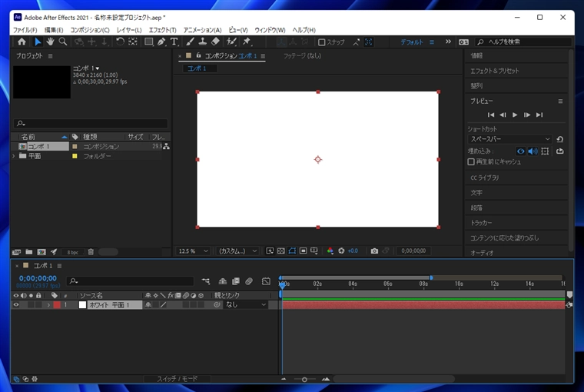This screenshot has height=392, width=584.
Task: Lock the White Solid 1 layer
Action: coord(38,305)
